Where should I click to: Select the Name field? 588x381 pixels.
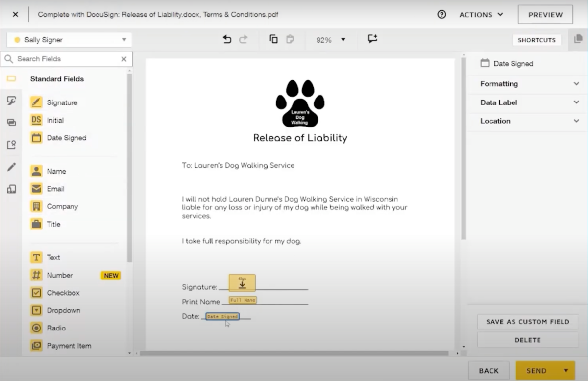pyautogui.click(x=48, y=171)
